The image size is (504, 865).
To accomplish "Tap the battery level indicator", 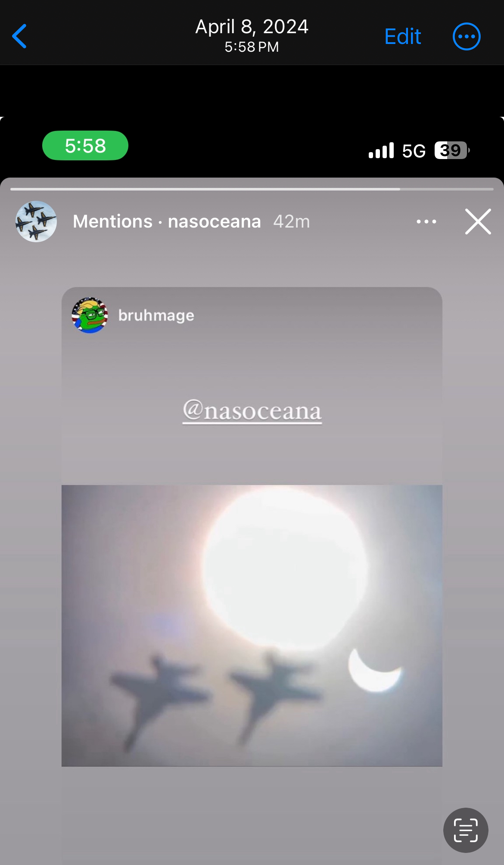I will click(x=452, y=150).
